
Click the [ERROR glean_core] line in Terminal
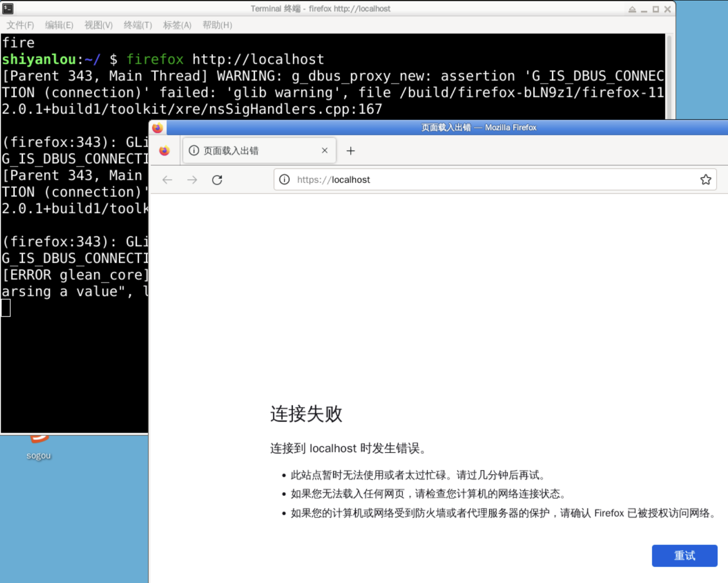point(75,275)
